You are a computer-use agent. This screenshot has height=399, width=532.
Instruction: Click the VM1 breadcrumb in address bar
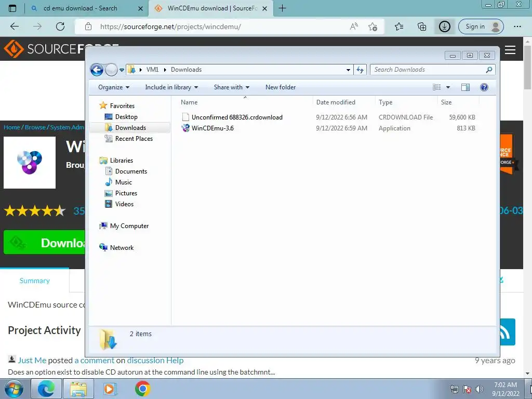[x=152, y=70]
